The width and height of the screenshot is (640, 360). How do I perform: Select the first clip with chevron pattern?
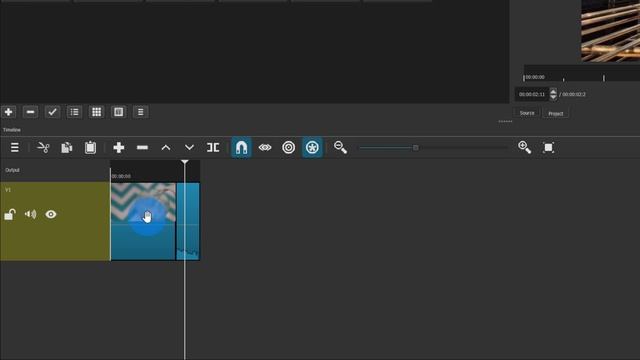pos(143,221)
